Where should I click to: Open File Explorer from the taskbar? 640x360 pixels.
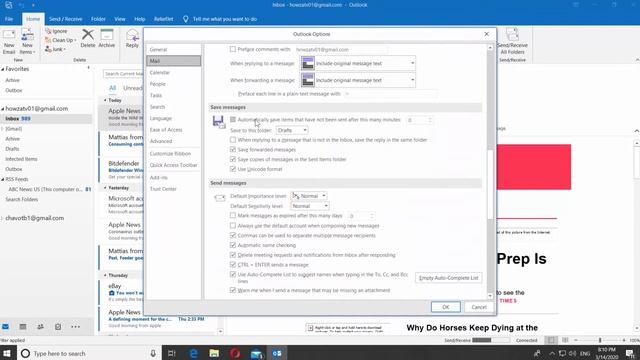(x=214, y=353)
